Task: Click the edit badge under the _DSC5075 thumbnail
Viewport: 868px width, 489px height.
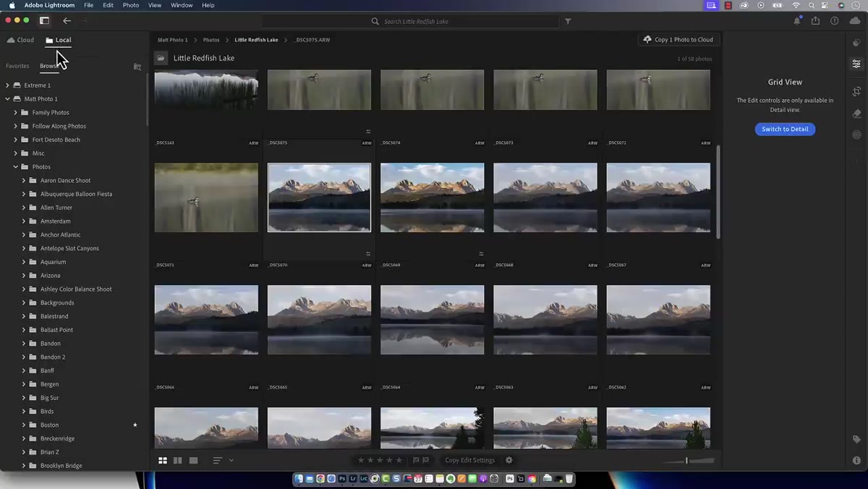Action: point(367,132)
